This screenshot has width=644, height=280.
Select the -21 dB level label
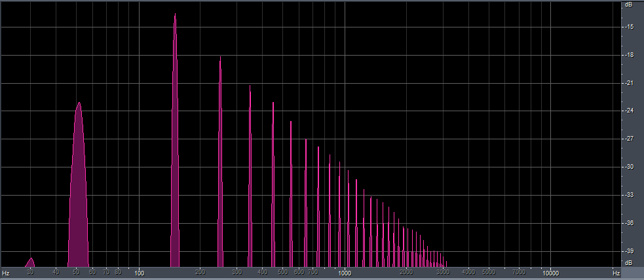click(x=628, y=83)
